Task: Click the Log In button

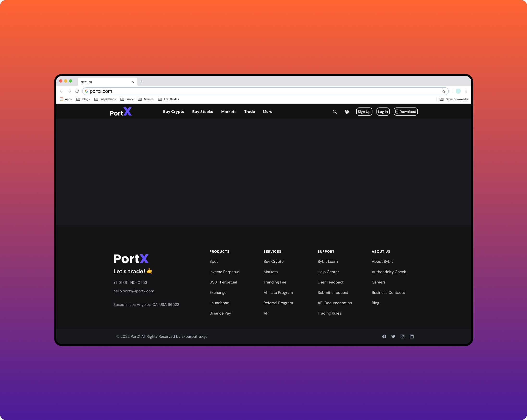Action: tap(382, 111)
